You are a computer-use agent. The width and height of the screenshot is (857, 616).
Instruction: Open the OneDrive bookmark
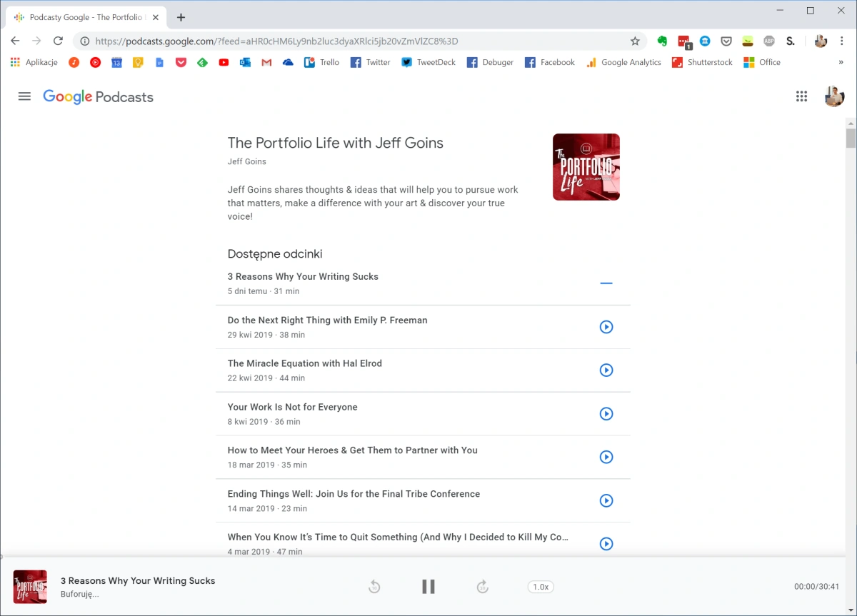click(288, 63)
